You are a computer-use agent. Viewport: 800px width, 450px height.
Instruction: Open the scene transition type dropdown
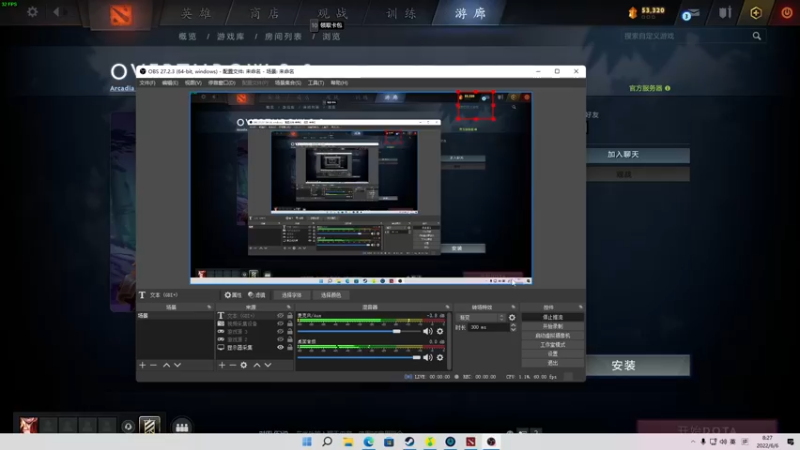(480, 317)
